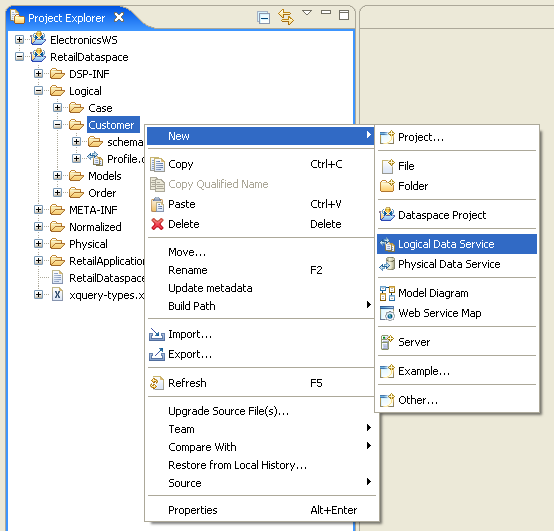554x531 pixels.
Task: Toggle Link with Editor arrows icon
Action: [x=285, y=17]
